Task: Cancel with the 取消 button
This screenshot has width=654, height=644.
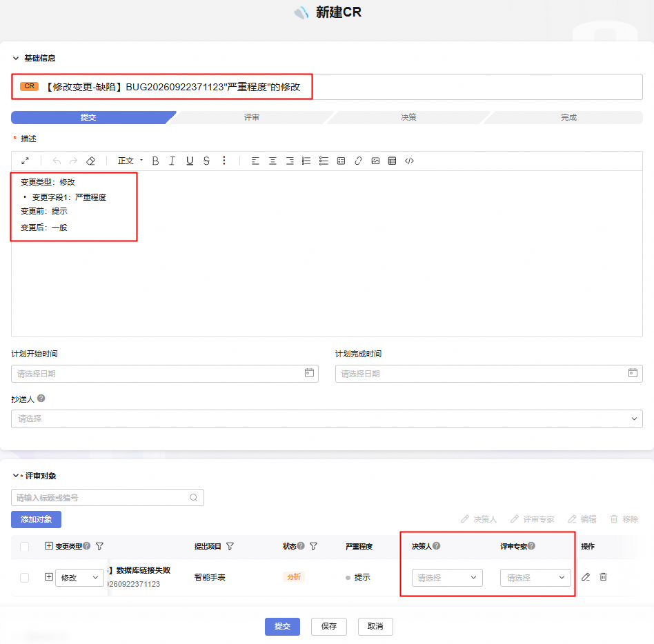Action: [x=375, y=627]
